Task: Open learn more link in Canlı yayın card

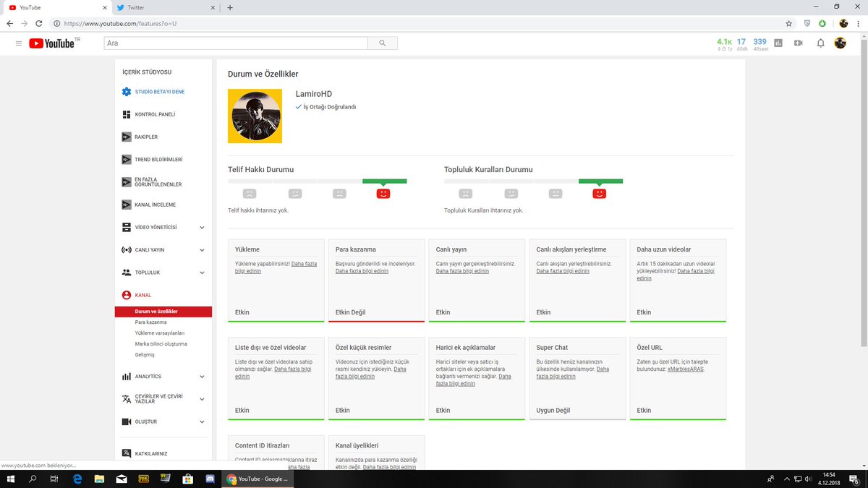Action: (x=462, y=271)
